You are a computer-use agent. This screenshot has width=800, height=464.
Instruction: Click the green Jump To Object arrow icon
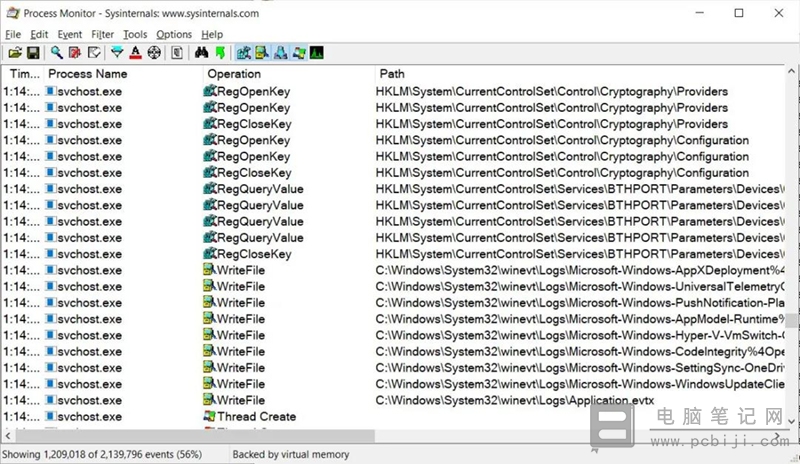(x=220, y=53)
